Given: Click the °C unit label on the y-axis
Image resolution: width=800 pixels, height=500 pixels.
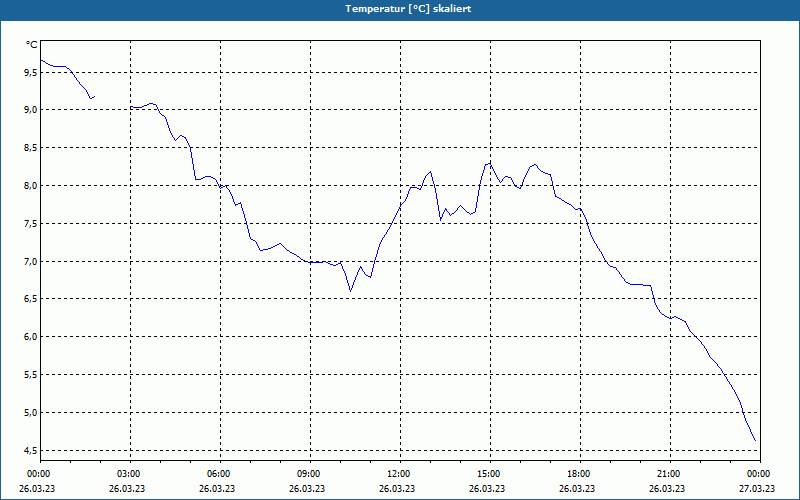Looking at the screenshot, I should click(x=32, y=45).
